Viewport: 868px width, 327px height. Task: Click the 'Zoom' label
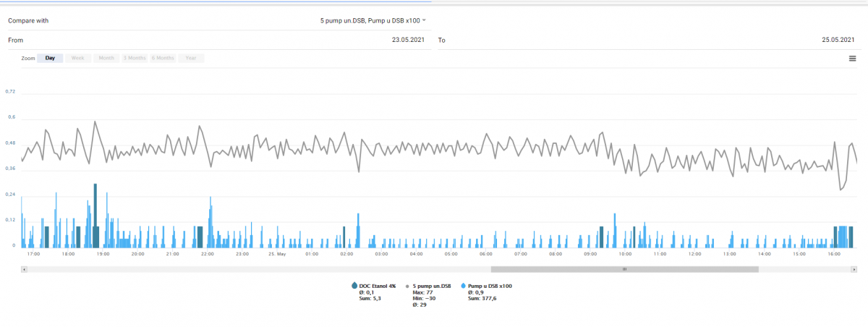(x=28, y=58)
